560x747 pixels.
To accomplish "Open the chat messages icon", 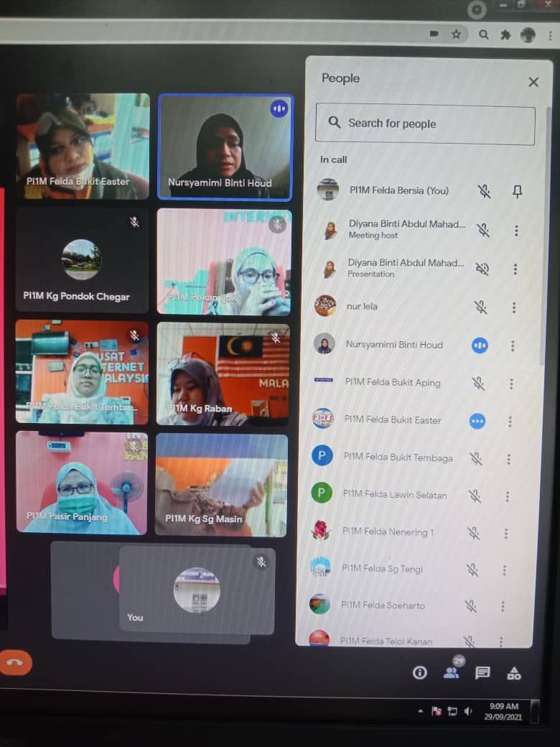I will 482,672.
